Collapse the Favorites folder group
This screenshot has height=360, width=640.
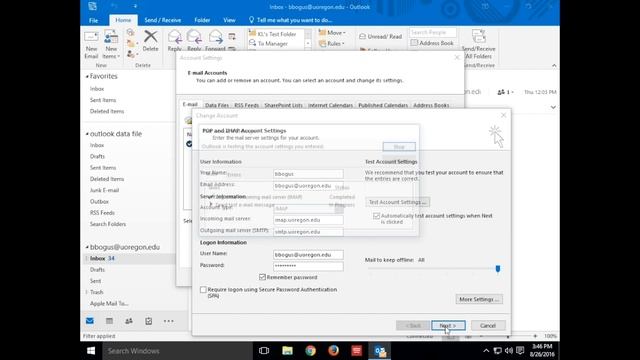87,77
